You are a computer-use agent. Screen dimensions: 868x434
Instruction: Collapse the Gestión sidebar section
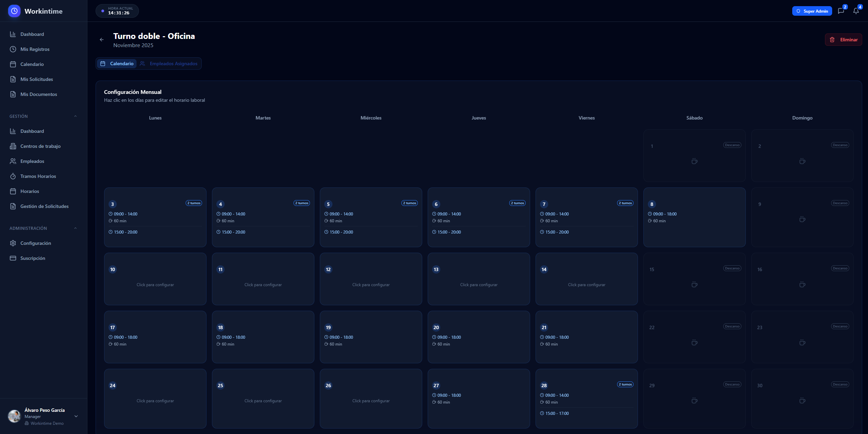click(75, 116)
